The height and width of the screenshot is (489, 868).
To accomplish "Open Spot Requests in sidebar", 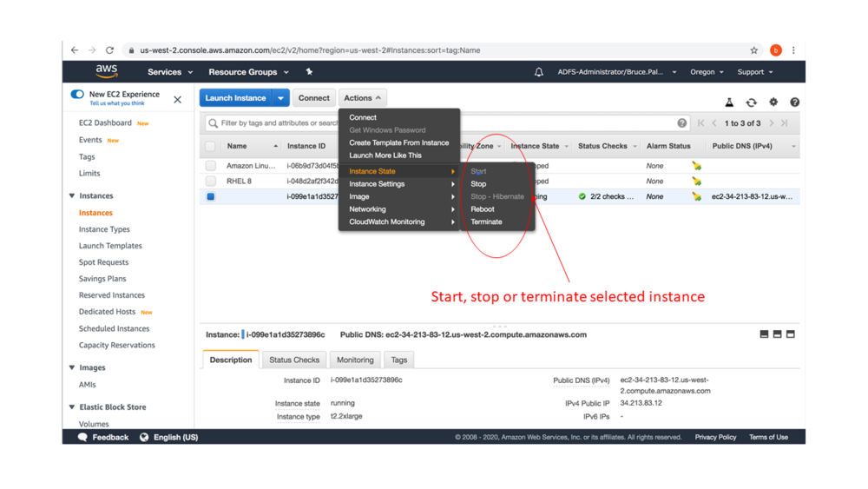I will tap(103, 262).
